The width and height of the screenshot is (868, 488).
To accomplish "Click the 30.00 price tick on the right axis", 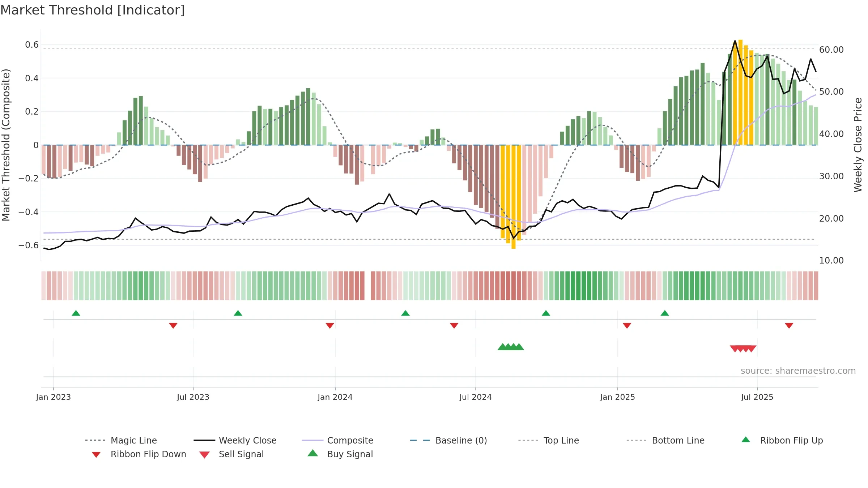I will pyautogui.click(x=831, y=176).
